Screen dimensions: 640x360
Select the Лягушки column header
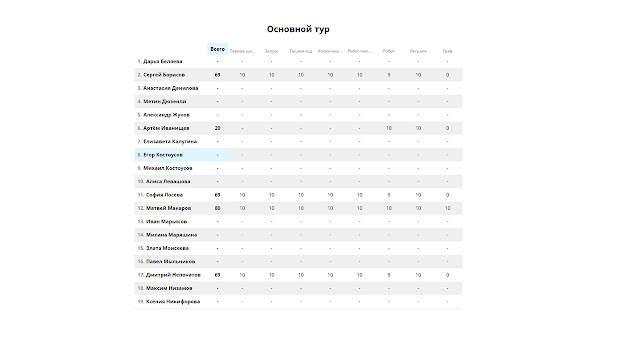point(418,51)
